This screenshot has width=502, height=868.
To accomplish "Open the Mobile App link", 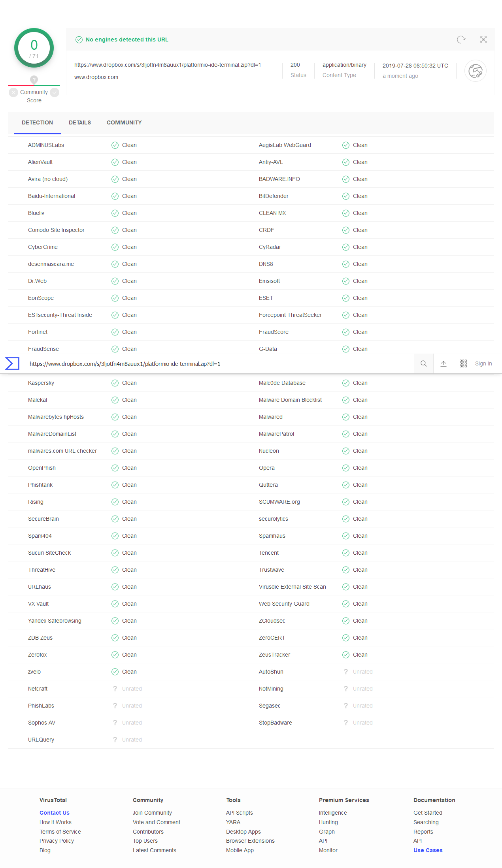I will click(x=240, y=850).
